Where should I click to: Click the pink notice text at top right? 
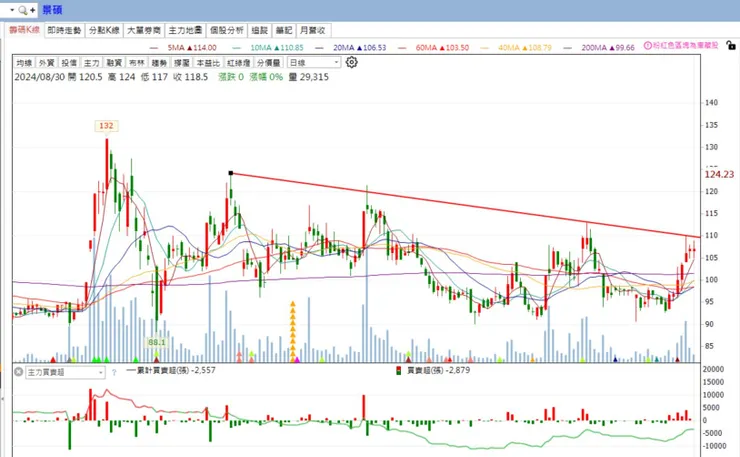point(686,45)
